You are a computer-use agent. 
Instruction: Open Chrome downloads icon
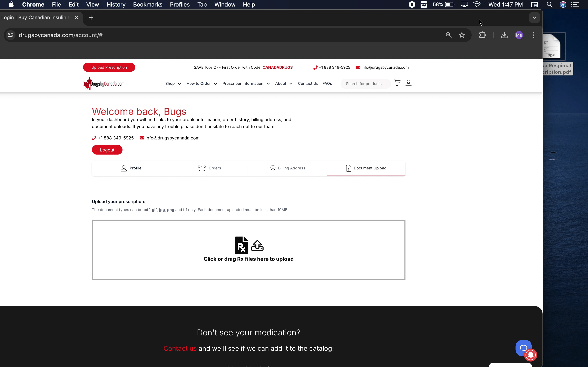coord(504,35)
